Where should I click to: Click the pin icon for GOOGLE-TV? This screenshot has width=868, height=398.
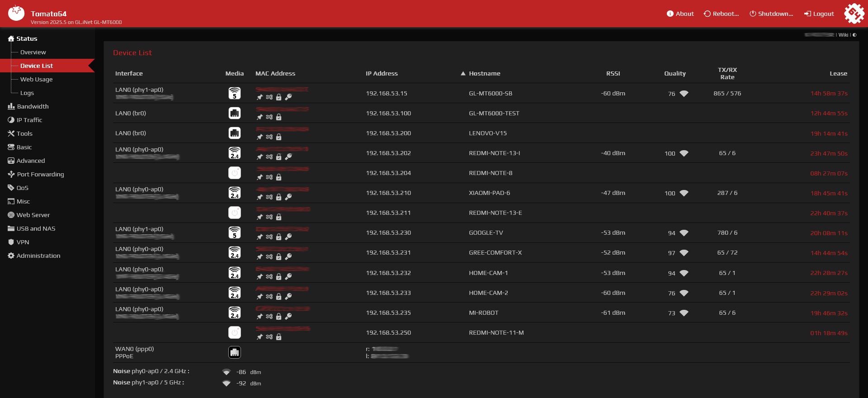pyautogui.click(x=259, y=237)
